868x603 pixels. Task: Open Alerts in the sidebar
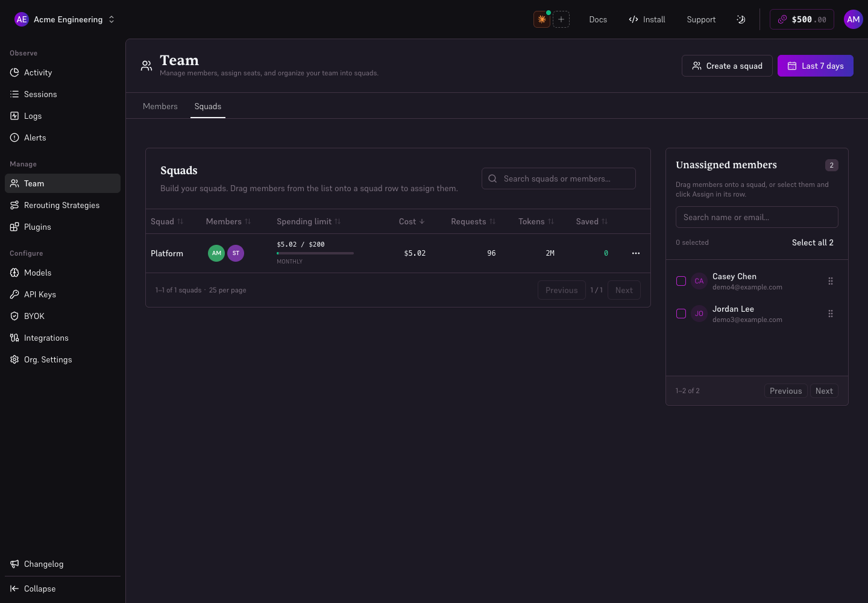click(x=63, y=137)
